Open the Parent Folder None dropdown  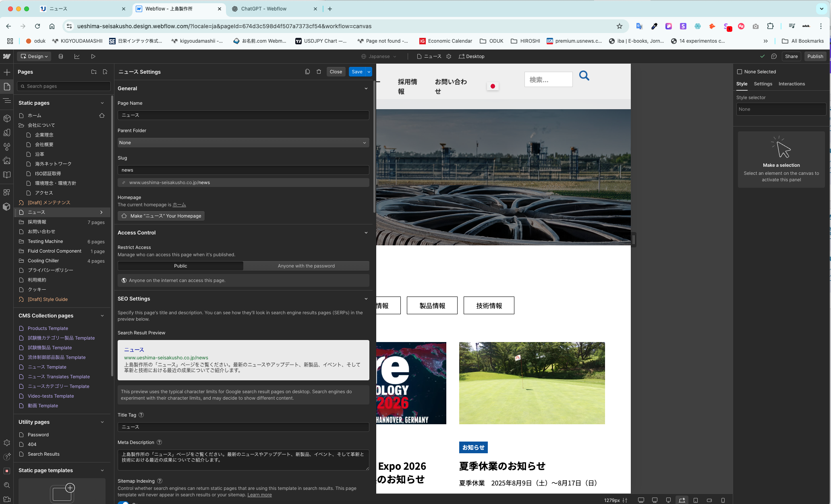tap(243, 143)
